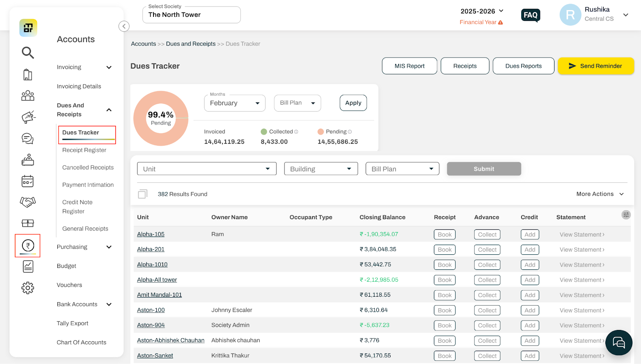Click the grey Submit button

tap(484, 169)
